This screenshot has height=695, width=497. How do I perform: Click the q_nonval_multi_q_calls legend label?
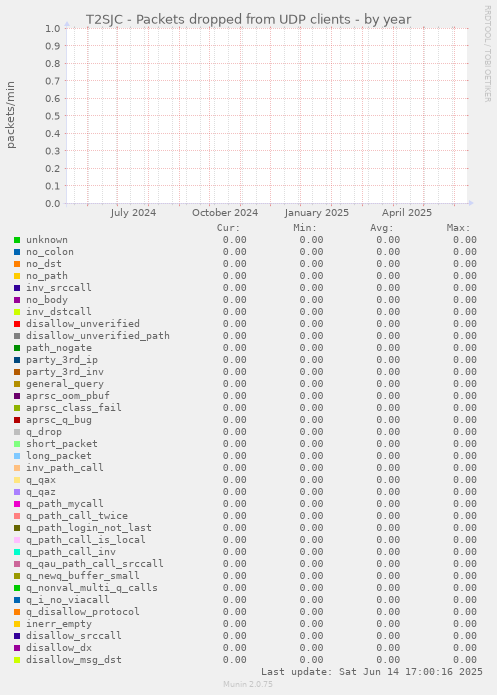pos(92,588)
